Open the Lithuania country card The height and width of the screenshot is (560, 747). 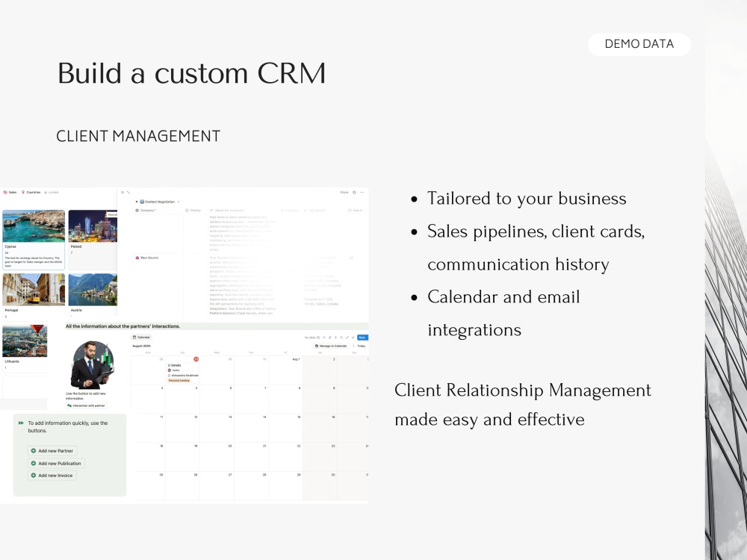pyautogui.click(x=25, y=347)
